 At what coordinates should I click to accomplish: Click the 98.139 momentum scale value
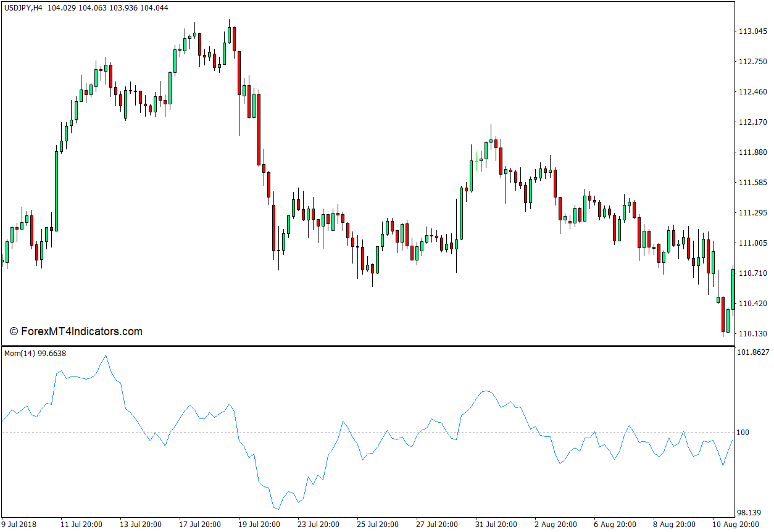[751, 513]
